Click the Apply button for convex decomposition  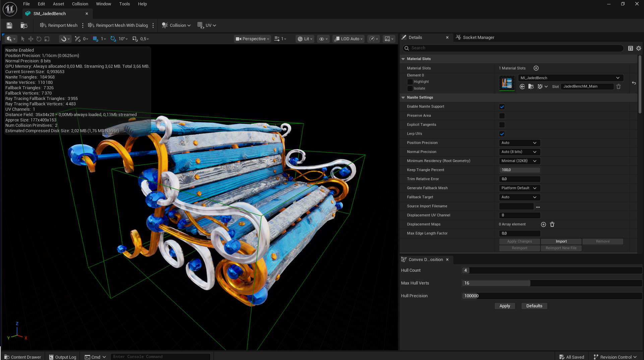(505, 306)
